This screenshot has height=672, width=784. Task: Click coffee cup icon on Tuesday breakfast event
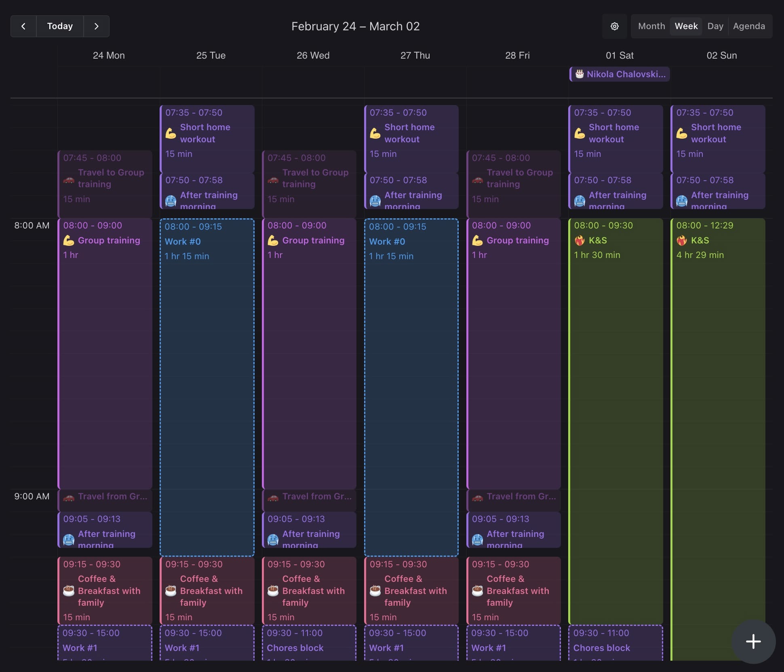[171, 591]
